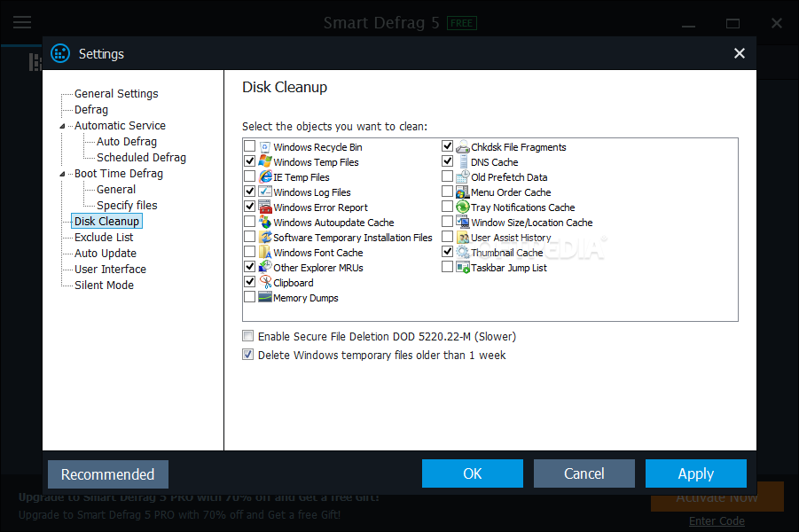Uncheck Chkdsk File Fragments checkbox
This screenshot has height=532, width=799.
click(448, 146)
